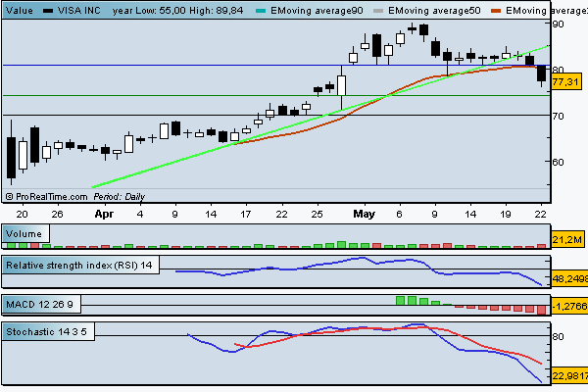Click the MACD value -1,2766 tag

[569, 307]
